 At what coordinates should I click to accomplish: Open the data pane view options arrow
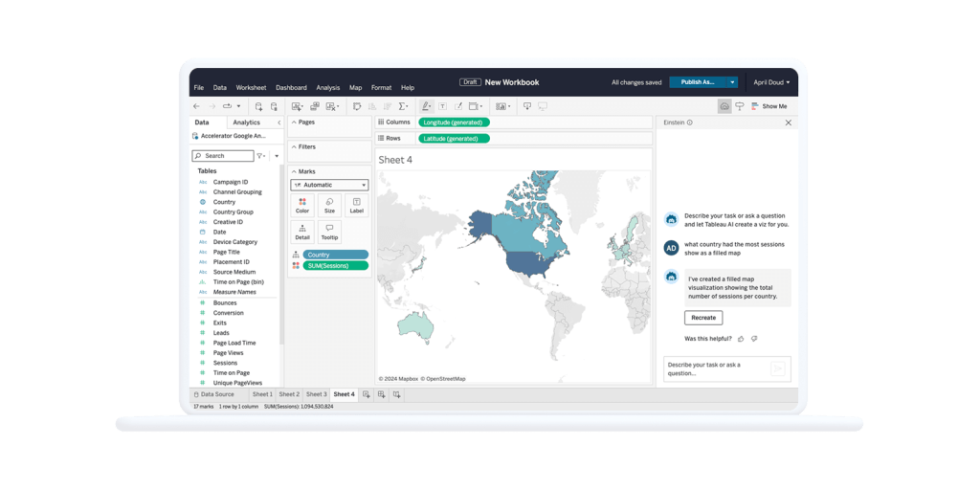[277, 156]
